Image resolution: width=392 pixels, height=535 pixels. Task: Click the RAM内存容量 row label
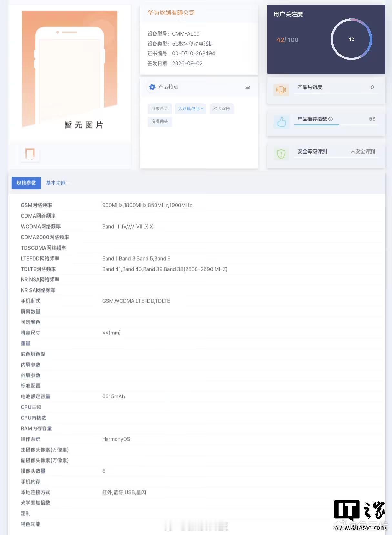(36, 428)
